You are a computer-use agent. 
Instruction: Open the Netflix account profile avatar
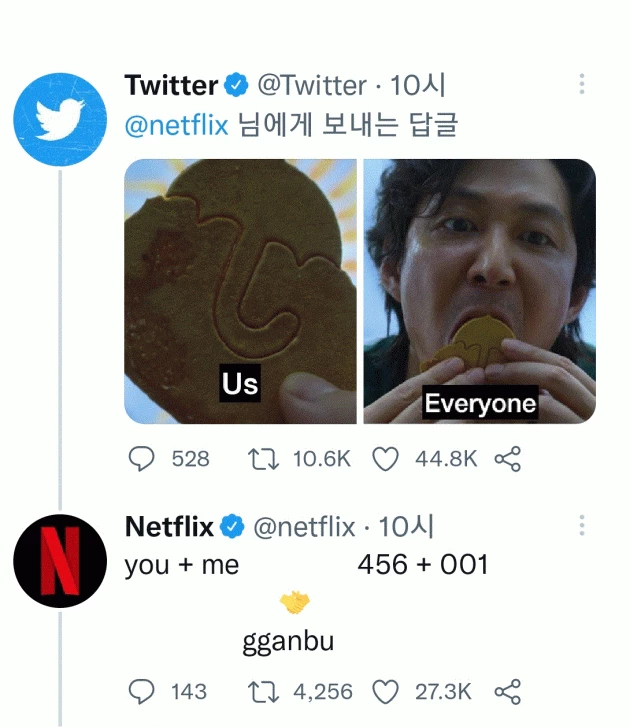[x=60, y=561]
